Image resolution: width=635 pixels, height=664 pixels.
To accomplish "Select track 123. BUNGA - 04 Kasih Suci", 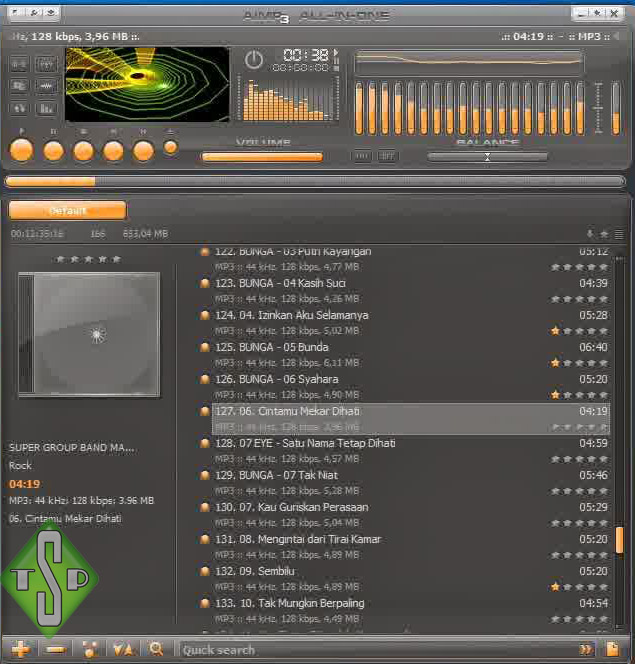I will pyautogui.click(x=411, y=290).
